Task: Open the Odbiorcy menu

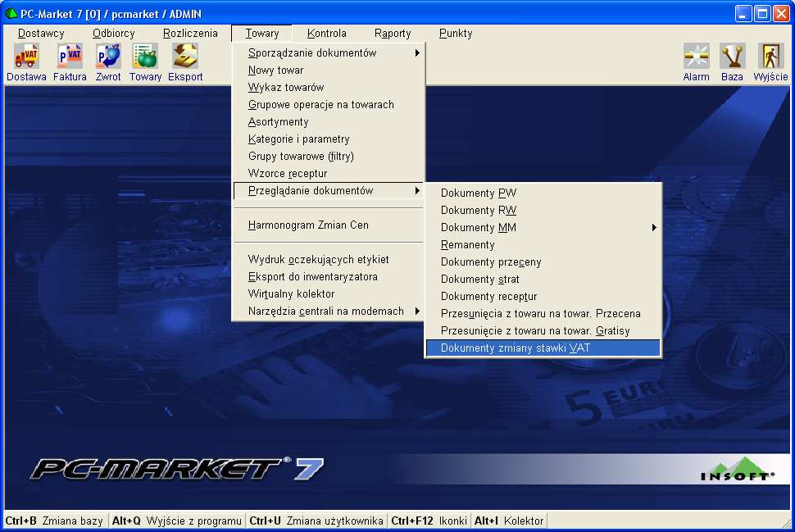Action: [114, 34]
